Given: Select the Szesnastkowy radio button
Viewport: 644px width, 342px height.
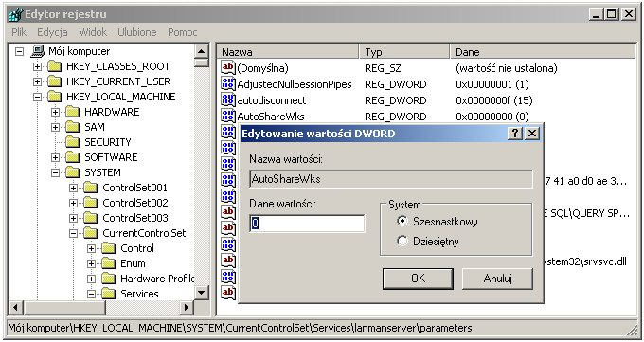Looking at the screenshot, I should click(402, 221).
